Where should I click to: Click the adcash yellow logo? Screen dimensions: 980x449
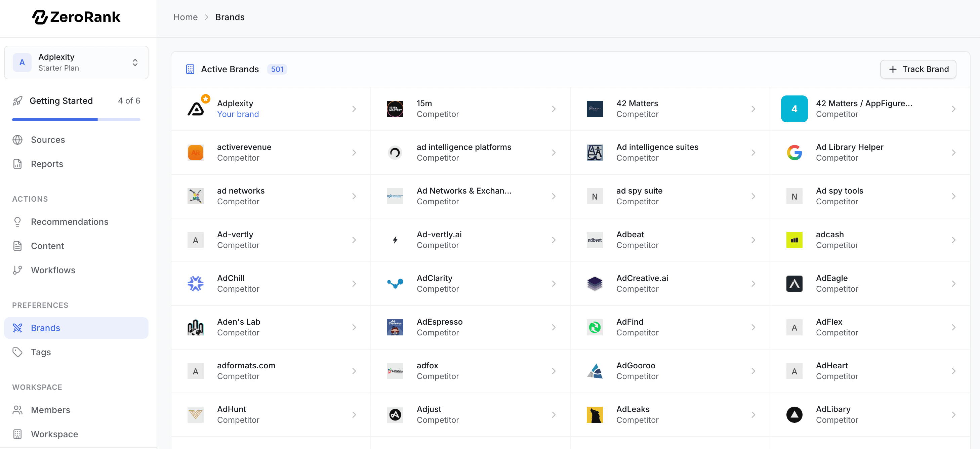pyautogui.click(x=794, y=240)
